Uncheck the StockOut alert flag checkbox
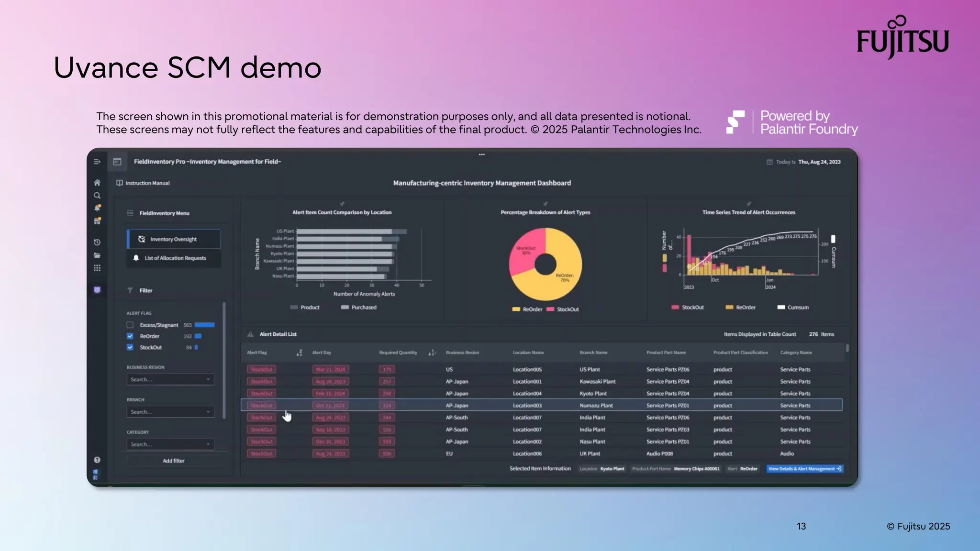Image resolution: width=980 pixels, height=551 pixels. [130, 347]
